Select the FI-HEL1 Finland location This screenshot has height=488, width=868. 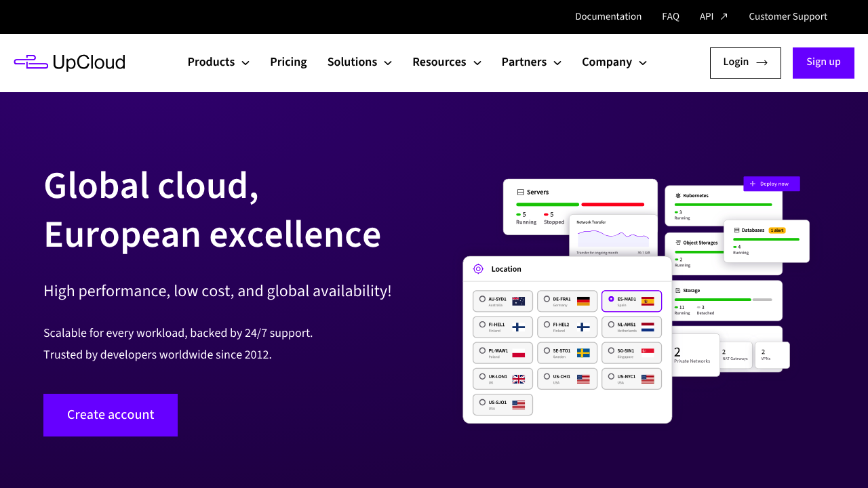[x=502, y=327]
